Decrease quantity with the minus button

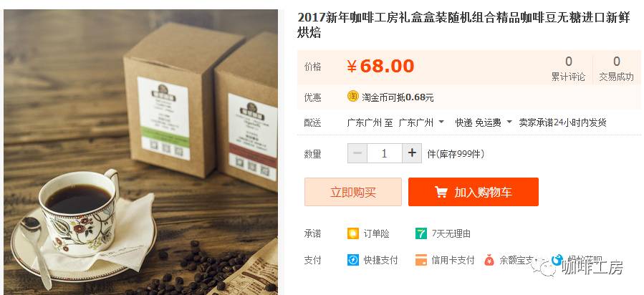(357, 153)
